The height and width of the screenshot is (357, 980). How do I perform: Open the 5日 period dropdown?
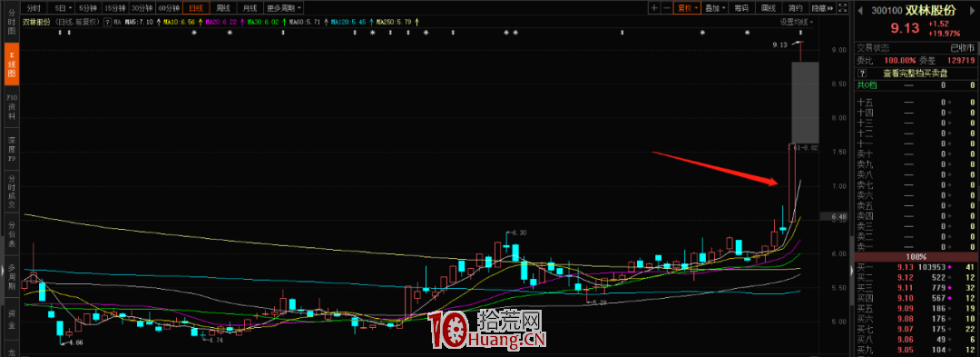click(62, 8)
